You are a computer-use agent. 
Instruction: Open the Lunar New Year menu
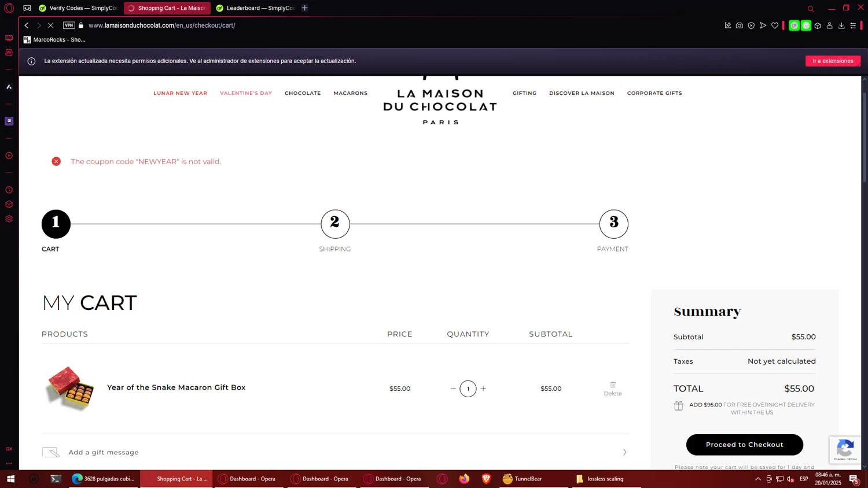pyautogui.click(x=180, y=93)
